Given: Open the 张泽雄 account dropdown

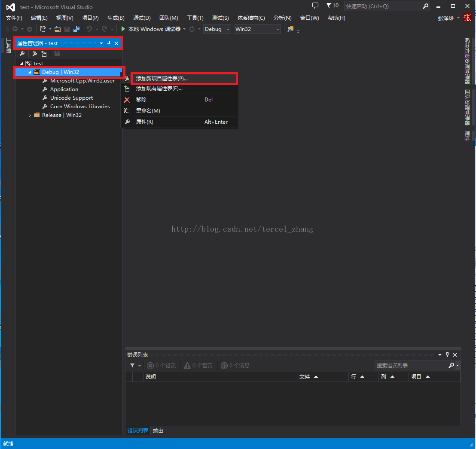Looking at the screenshot, I should pos(449,18).
